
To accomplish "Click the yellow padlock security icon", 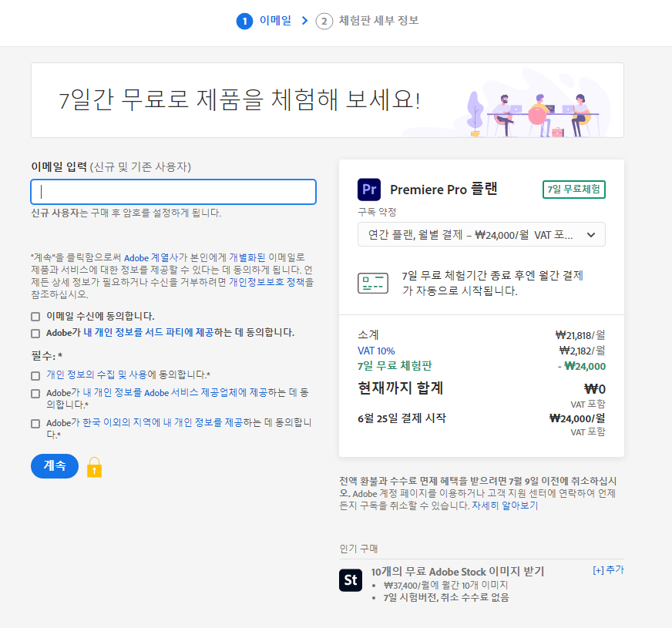I will pos(94,467).
